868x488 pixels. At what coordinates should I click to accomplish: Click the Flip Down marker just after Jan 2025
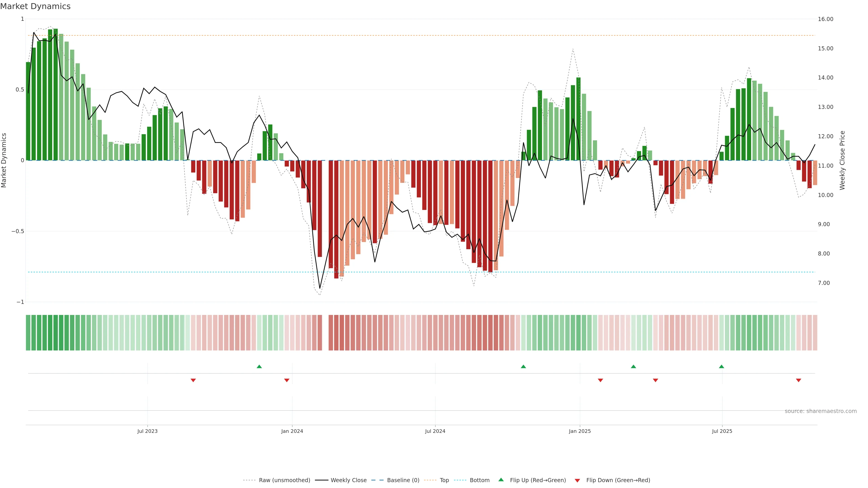(600, 380)
